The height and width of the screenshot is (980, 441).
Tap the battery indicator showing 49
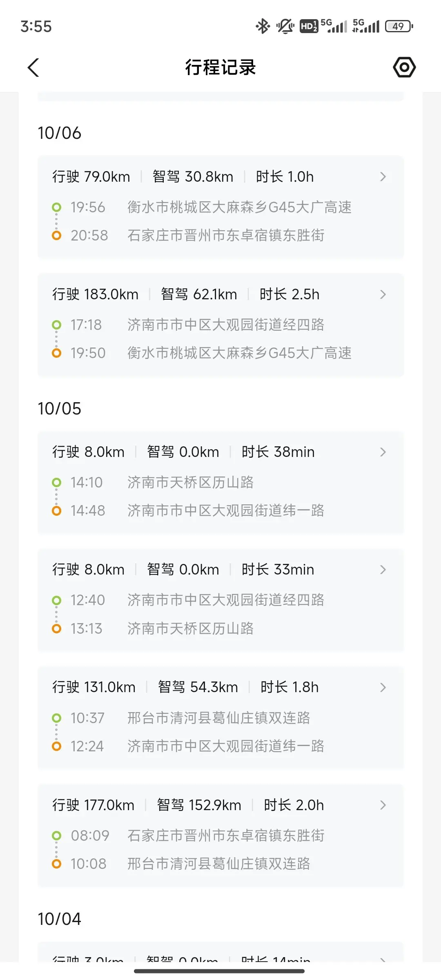[399, 27]
